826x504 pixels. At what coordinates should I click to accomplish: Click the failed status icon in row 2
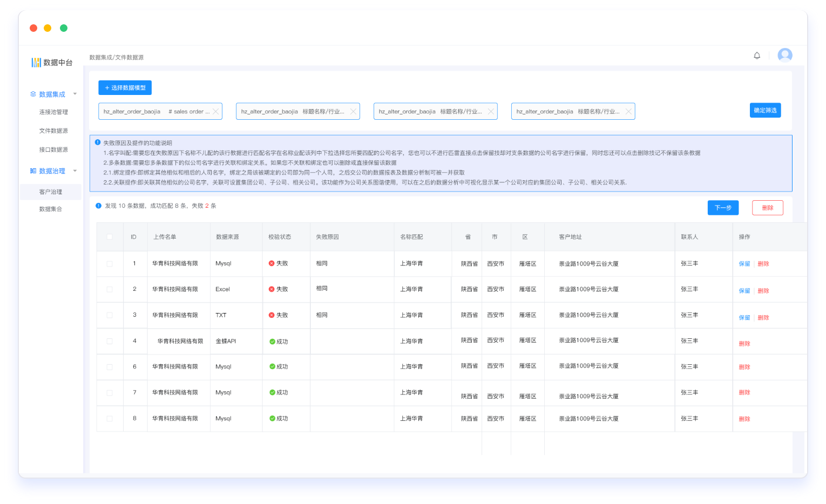[272, 289]
